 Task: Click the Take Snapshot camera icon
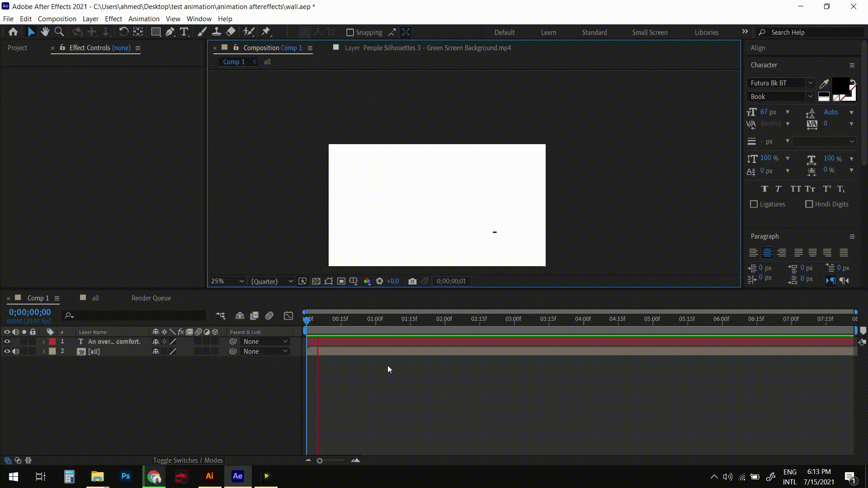[412, 281]
